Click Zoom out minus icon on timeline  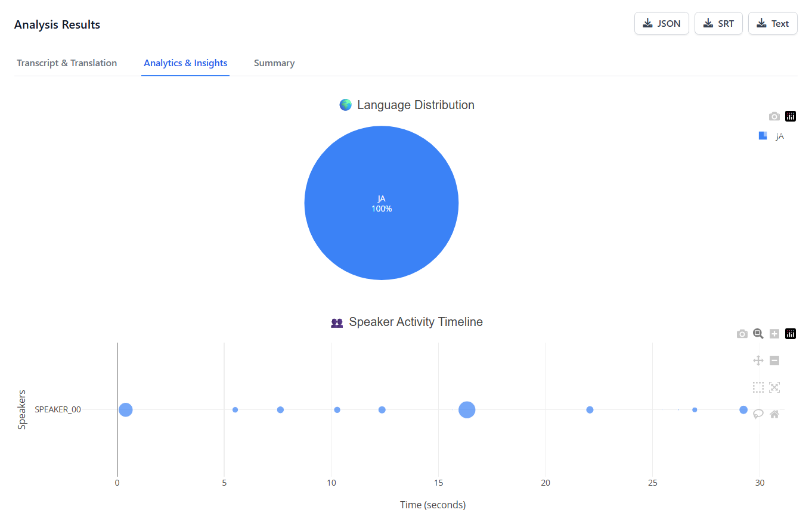click(x=774, y=361)
